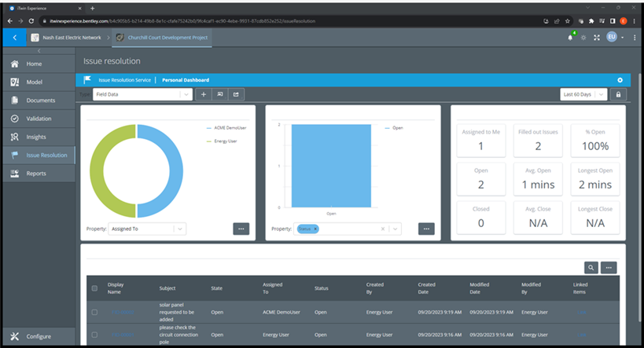Click the blue back arrow button
This screenshot has height=348, width=644.
pyautogui.click(x=13, y=38)
